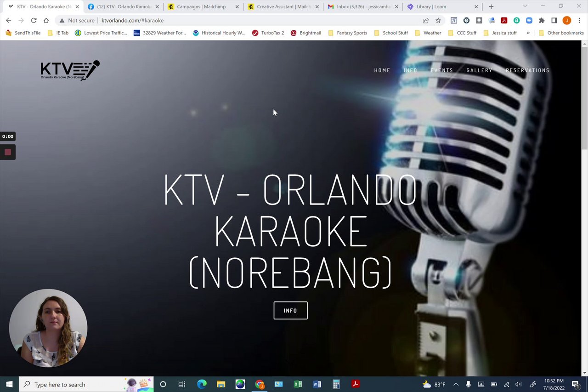
Task: Open the browser home page icon
Action: [46, 20]
